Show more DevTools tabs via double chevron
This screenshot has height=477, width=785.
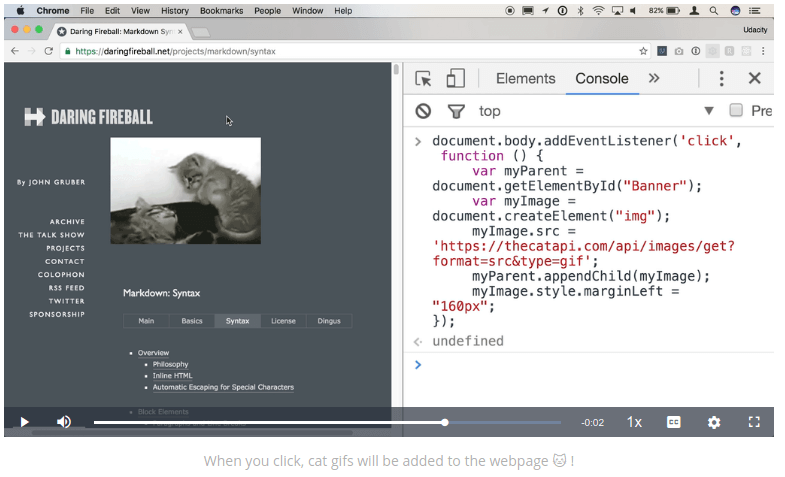click(x=654, y=78)
